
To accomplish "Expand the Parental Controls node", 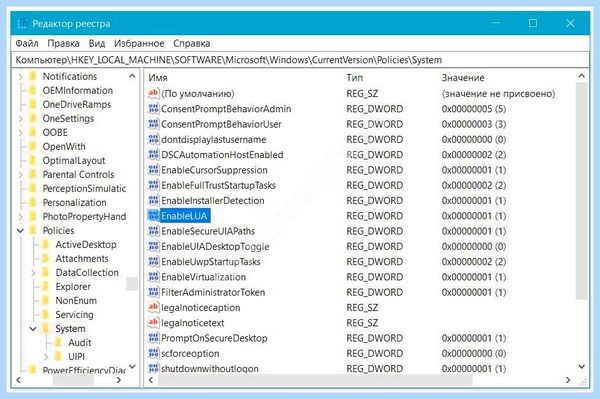I will [21, 175].
